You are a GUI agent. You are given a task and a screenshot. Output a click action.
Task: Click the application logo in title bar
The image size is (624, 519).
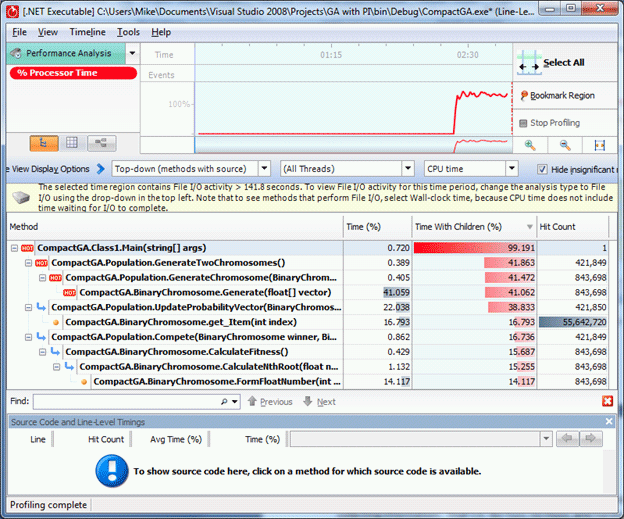pyautogui.click(x=12, y=12)
